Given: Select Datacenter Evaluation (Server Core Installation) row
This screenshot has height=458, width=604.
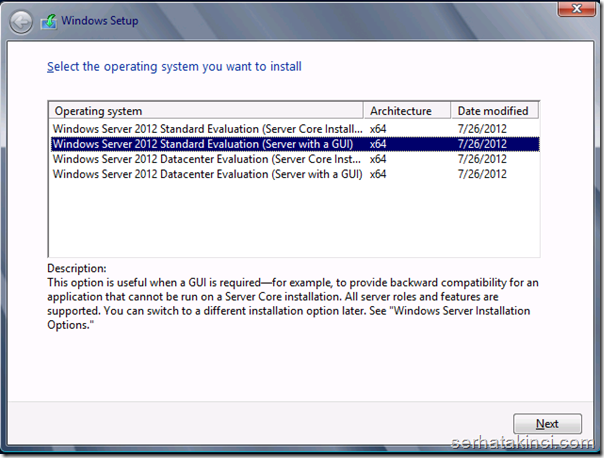Looking at the screenshot, I should click(x=295, y=159).
